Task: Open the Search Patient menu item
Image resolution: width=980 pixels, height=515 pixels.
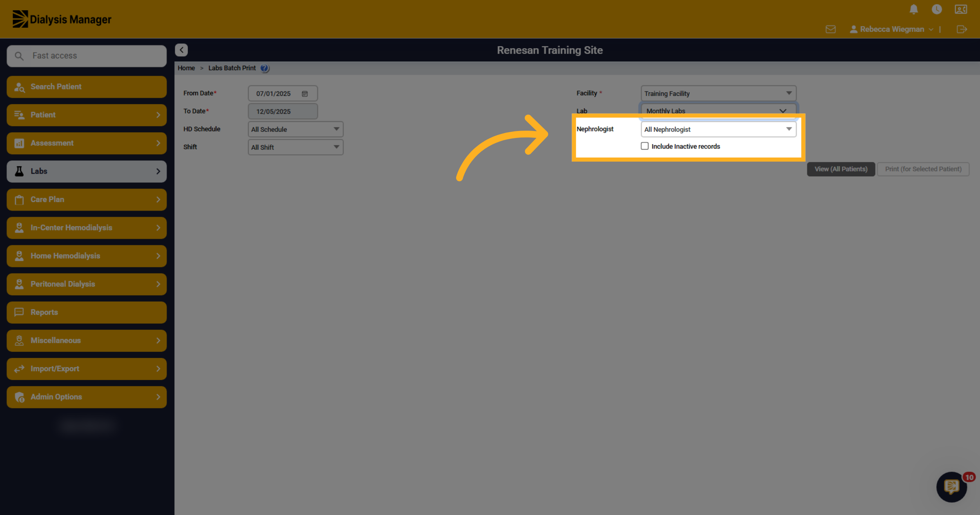Action: click(87, 87)
